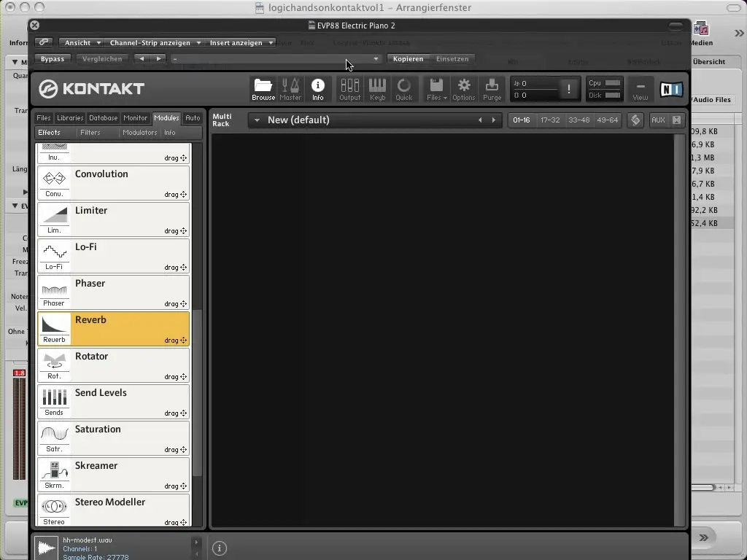Screen dimensions: 747x560
Task: Switch to the Modules browser tab
Action: point(167,117)
